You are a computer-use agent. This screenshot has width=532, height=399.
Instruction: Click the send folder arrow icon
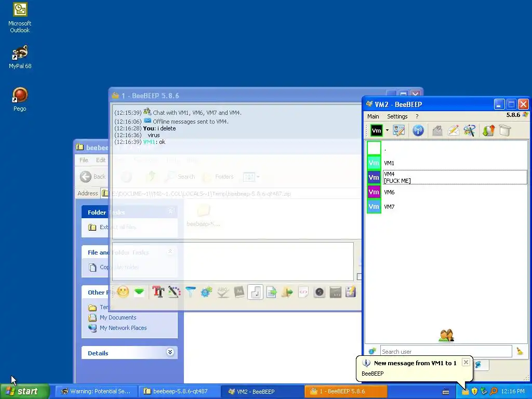coord(287,292)
